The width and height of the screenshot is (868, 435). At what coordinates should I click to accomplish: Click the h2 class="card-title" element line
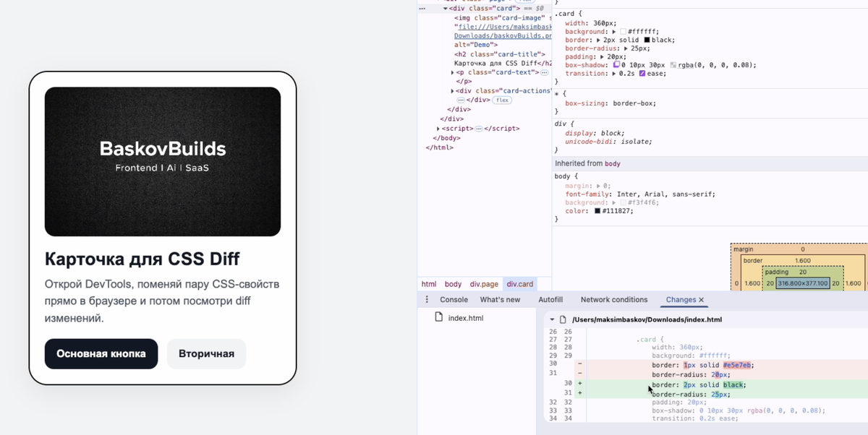[500, 54]
